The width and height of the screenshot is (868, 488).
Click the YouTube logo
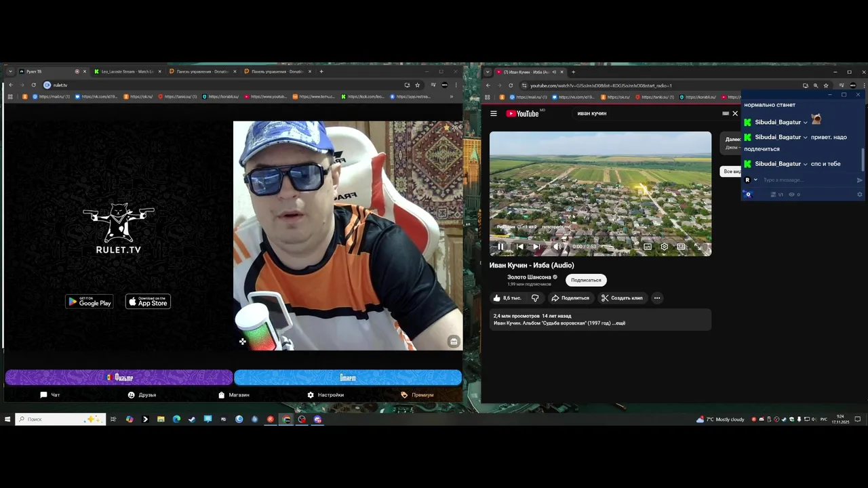pos(522,113)
